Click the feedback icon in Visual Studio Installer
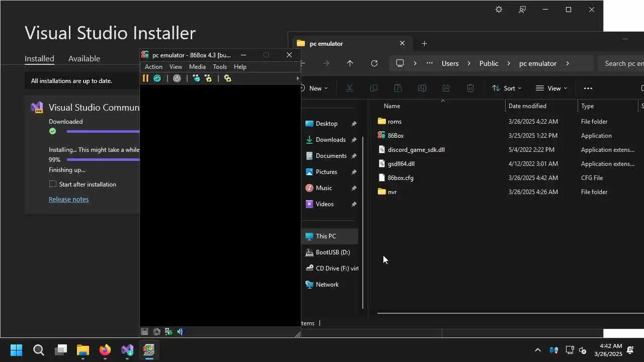644x362 pixels. coord(522,10)
